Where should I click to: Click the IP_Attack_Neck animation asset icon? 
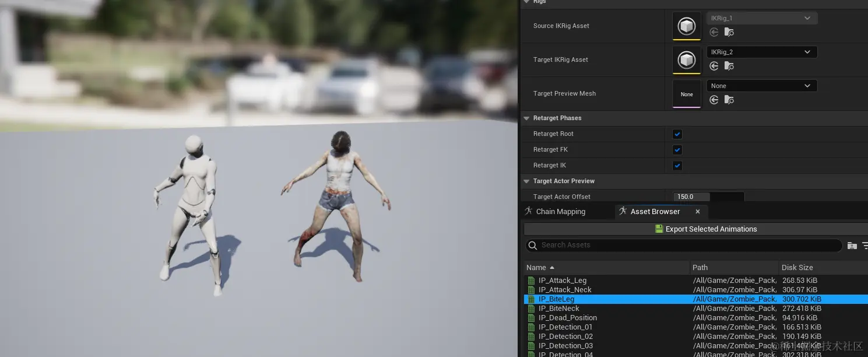click(531, 290)
